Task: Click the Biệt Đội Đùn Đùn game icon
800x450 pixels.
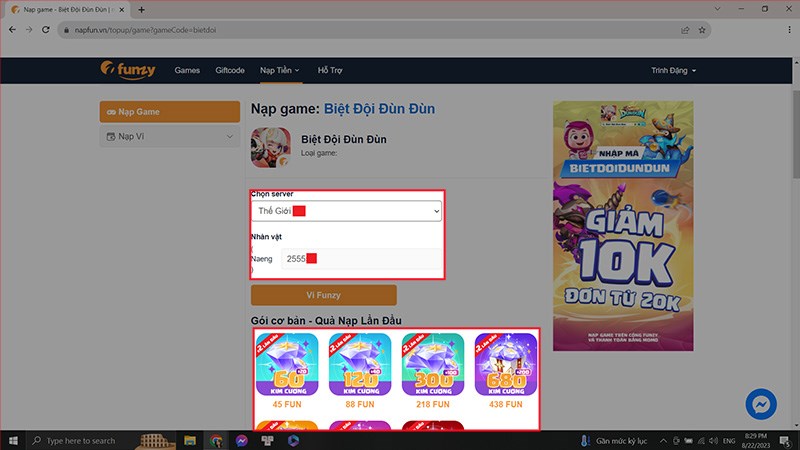Action: coord(270,147)
